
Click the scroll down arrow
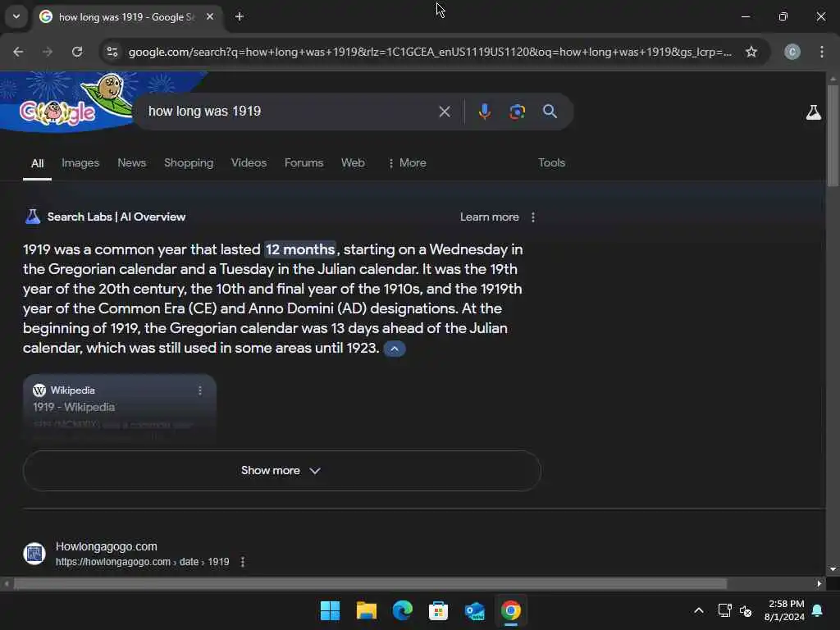(x=833, y=569)
